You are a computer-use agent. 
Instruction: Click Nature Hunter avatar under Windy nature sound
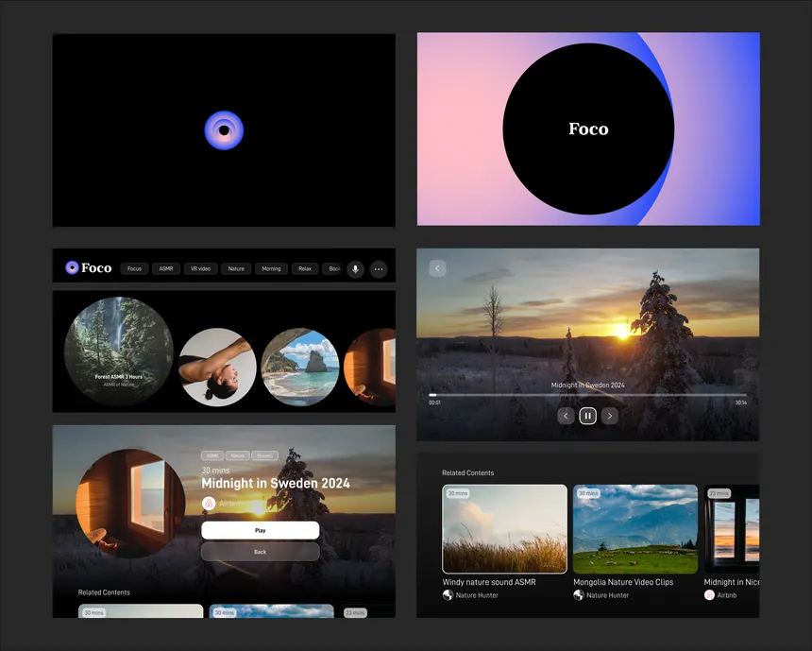[448, 595]
